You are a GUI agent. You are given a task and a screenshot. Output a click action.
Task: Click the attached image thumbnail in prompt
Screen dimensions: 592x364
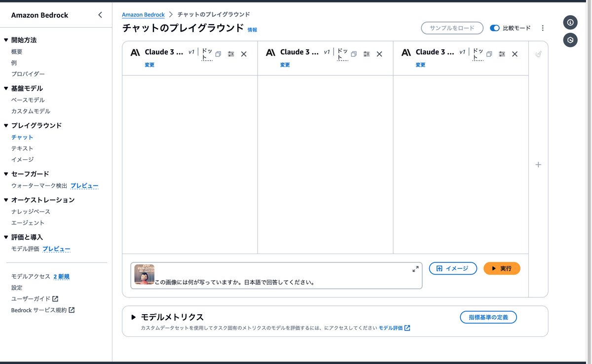(x=145, y=275)
